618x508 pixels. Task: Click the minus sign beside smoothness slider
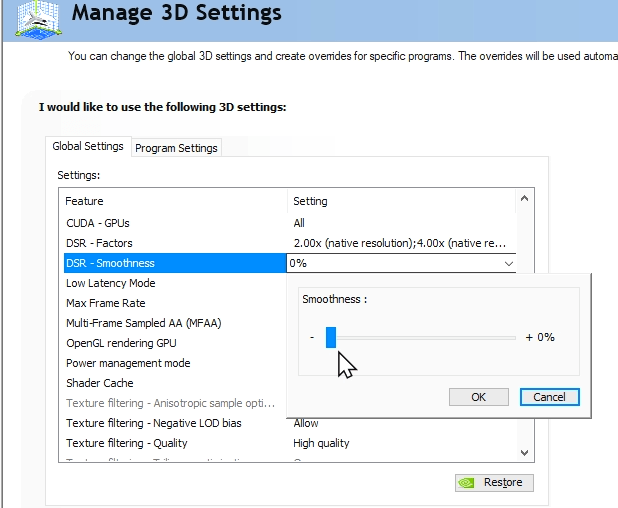point(312,337)
